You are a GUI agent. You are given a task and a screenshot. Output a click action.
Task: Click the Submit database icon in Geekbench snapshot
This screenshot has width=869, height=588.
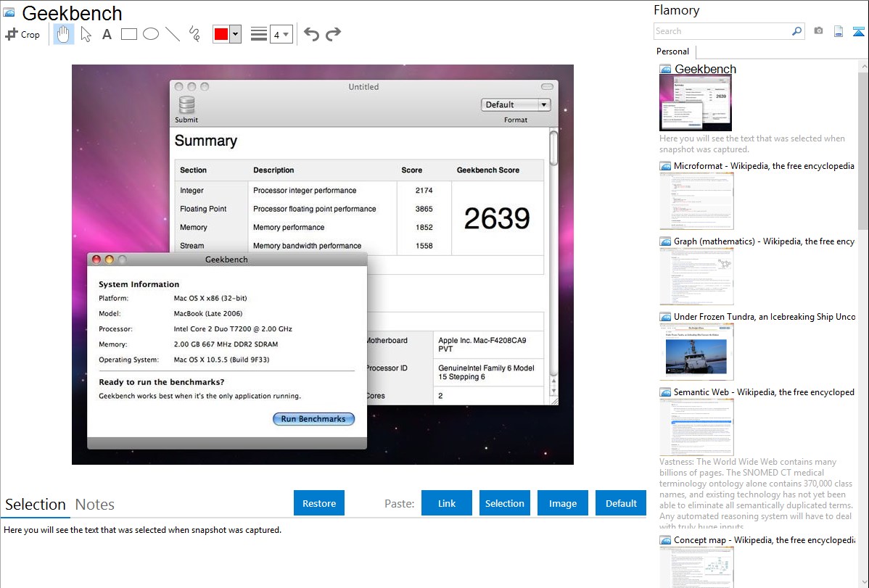tap(186, 104)
